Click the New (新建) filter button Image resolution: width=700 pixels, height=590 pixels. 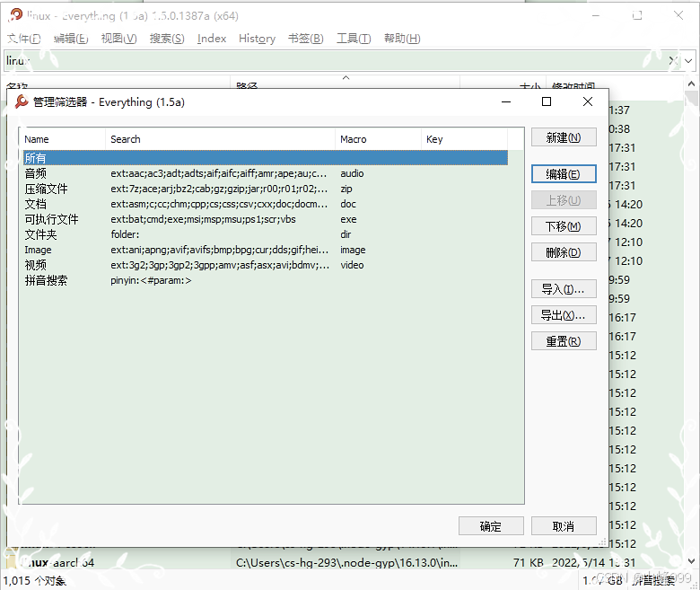coord(564,137)
